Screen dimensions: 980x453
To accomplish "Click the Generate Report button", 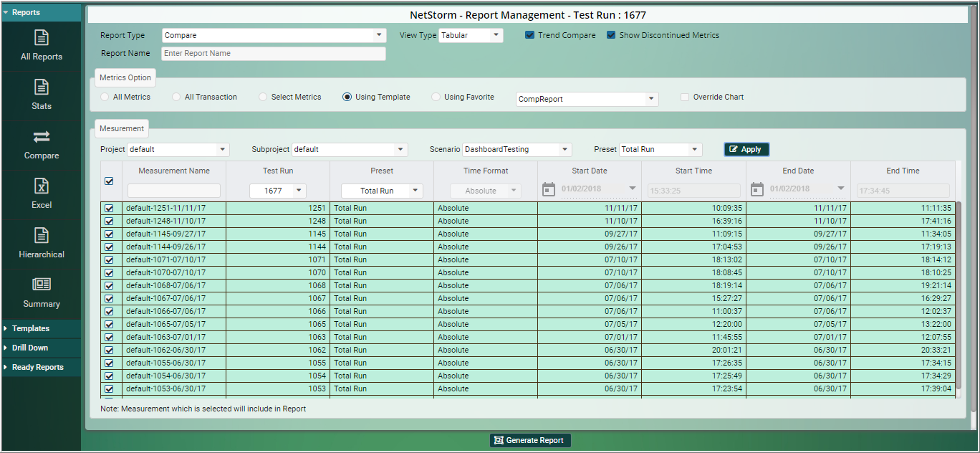I will [531, 440].
